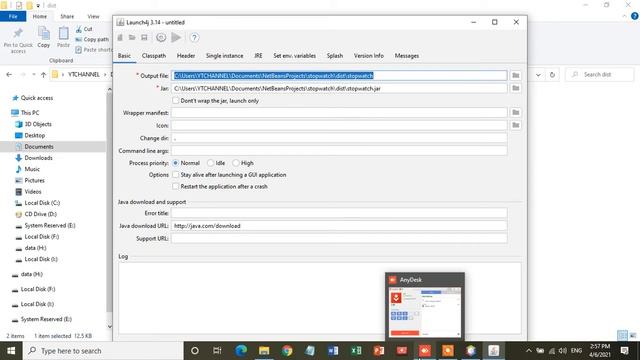This screenshot has width=640, height=360.
Task: Open Microsoft Edge from taskbar
Action: pos(241,351)
